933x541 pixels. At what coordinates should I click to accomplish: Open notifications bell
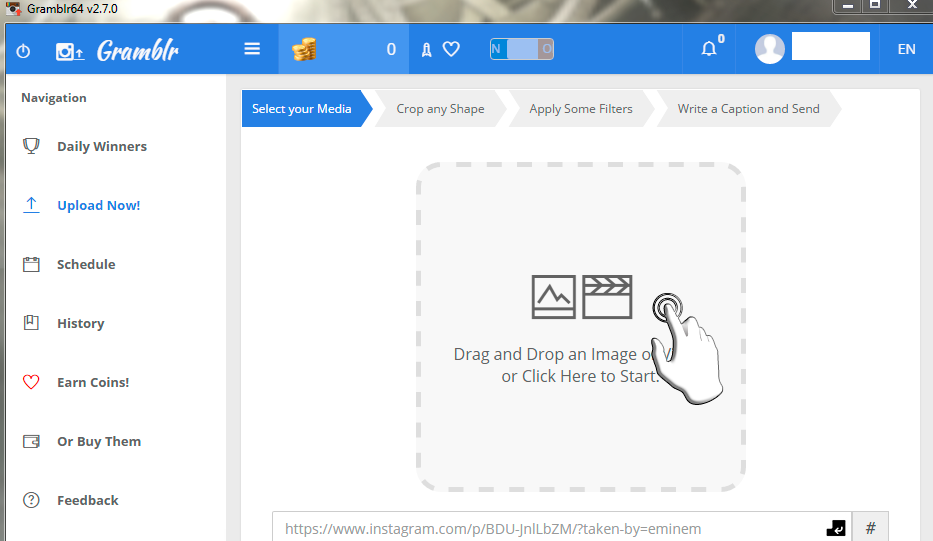point(709,49)
